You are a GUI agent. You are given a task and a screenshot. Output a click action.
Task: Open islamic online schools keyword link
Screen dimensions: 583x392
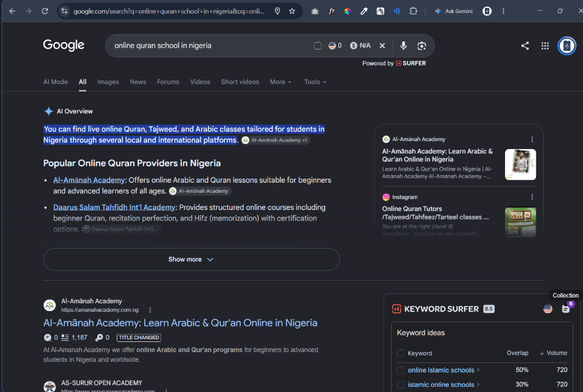[441, 385]
